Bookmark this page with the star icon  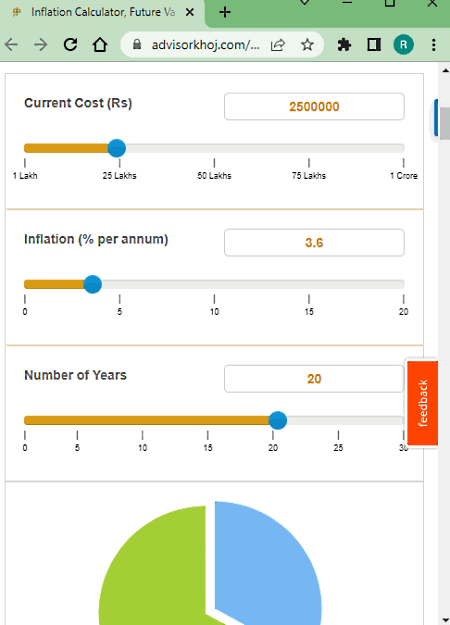307,45
